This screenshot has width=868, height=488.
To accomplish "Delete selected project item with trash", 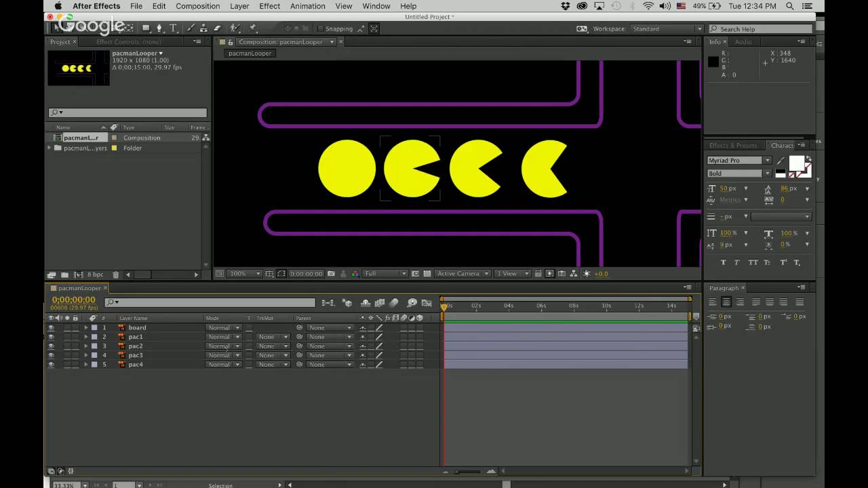I will pos(115,274).
